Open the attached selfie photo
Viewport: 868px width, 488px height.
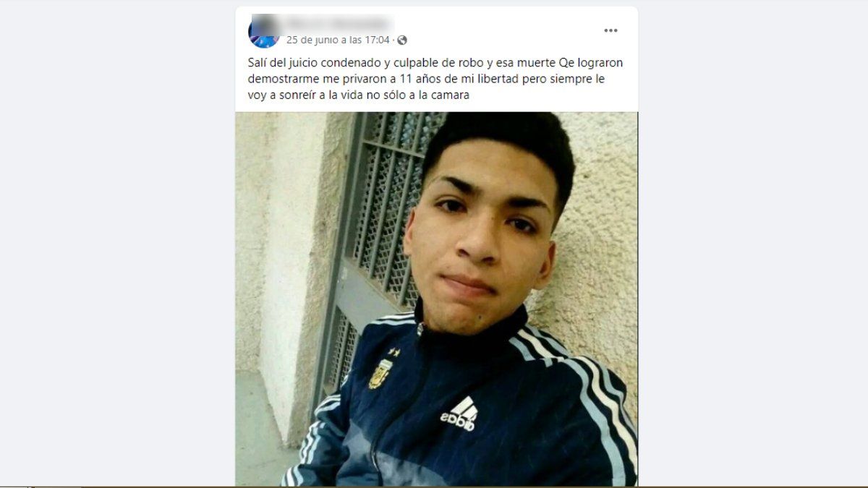click(436, 299)
